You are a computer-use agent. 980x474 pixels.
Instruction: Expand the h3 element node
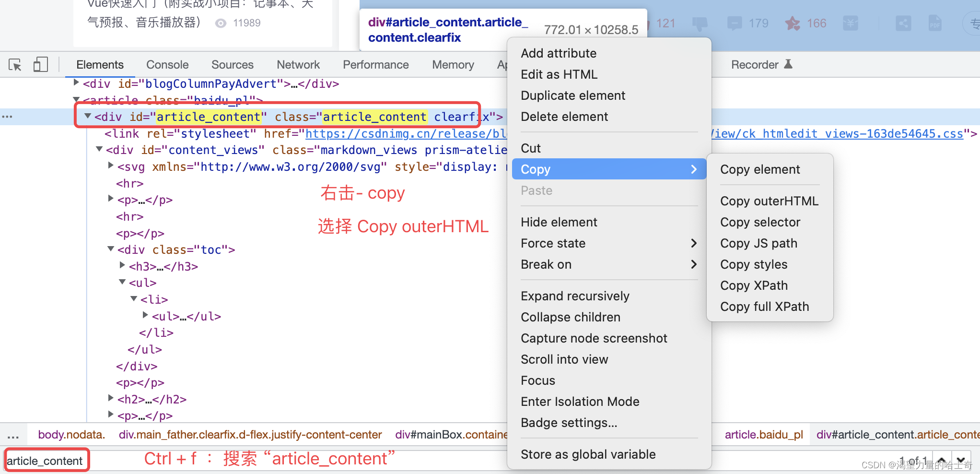click(122, 265)
